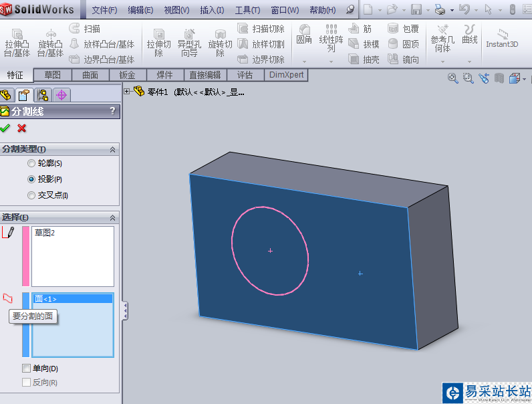
Task: Open the Reference Geometry dropdown arrow
Action: [442, 62]
